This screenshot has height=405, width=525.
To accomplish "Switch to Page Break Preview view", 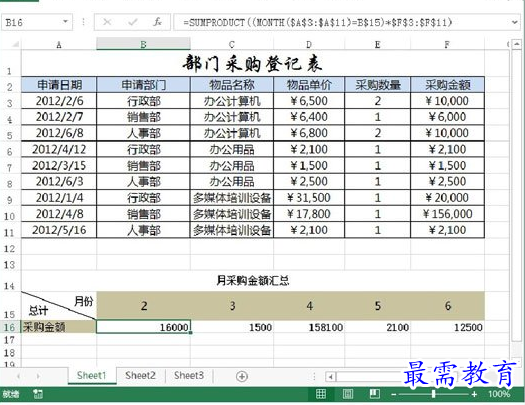I will point(375,394).
